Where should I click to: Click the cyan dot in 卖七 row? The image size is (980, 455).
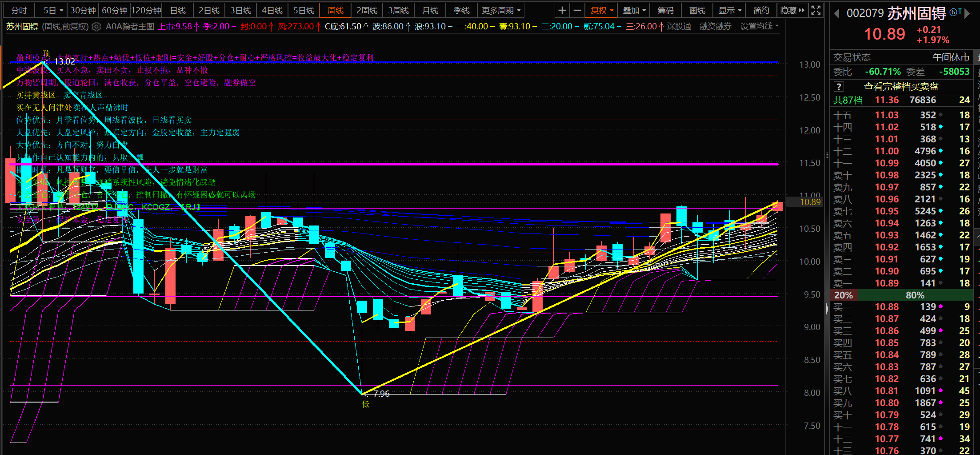[940, 211]
